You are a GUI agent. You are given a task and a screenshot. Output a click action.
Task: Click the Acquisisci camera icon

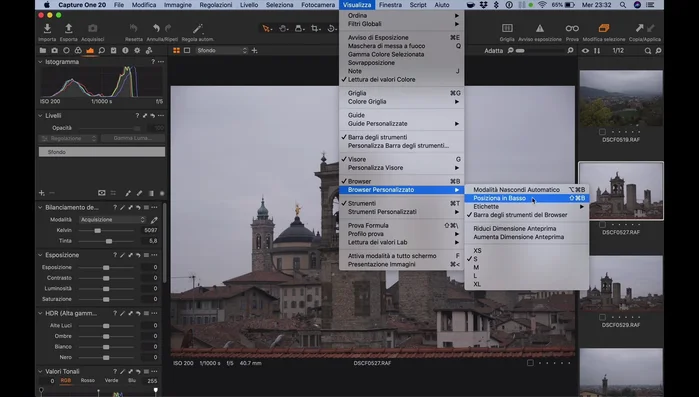92,29
